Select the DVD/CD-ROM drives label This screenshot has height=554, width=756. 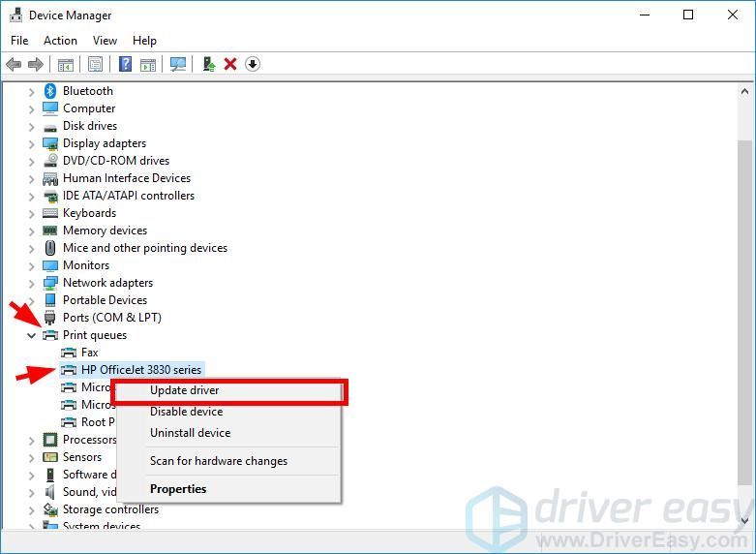pyautogui.click(x=116, y=160)
